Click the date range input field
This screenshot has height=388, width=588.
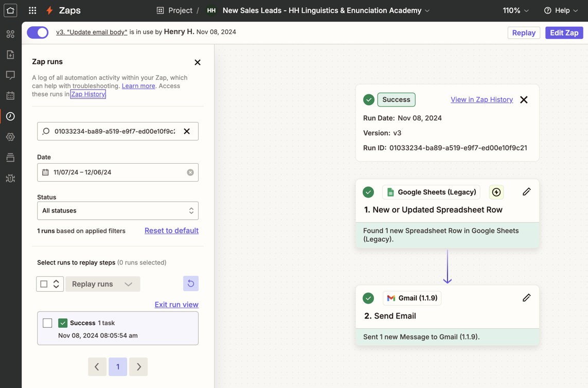(118, 172)
